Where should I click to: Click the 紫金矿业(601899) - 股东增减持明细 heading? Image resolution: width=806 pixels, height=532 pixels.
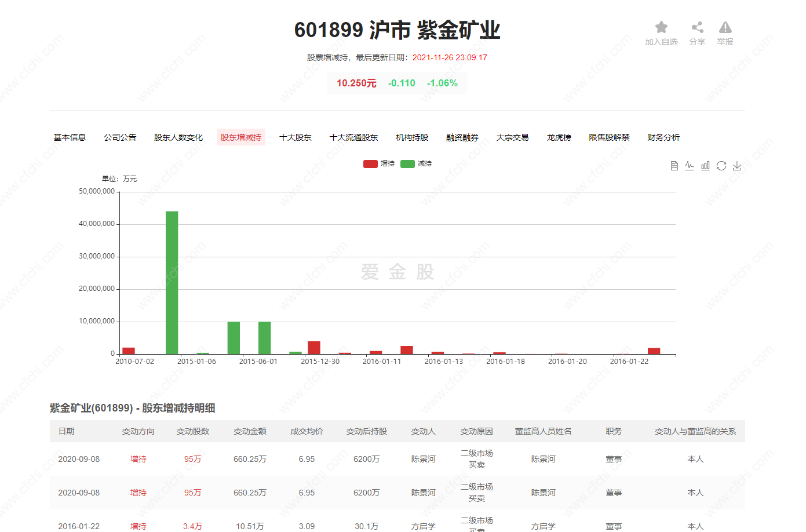pos(133,408)
